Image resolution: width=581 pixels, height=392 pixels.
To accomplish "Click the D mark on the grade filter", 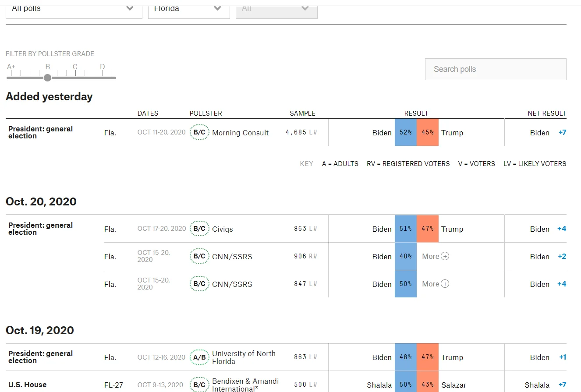I will point(103,67).
